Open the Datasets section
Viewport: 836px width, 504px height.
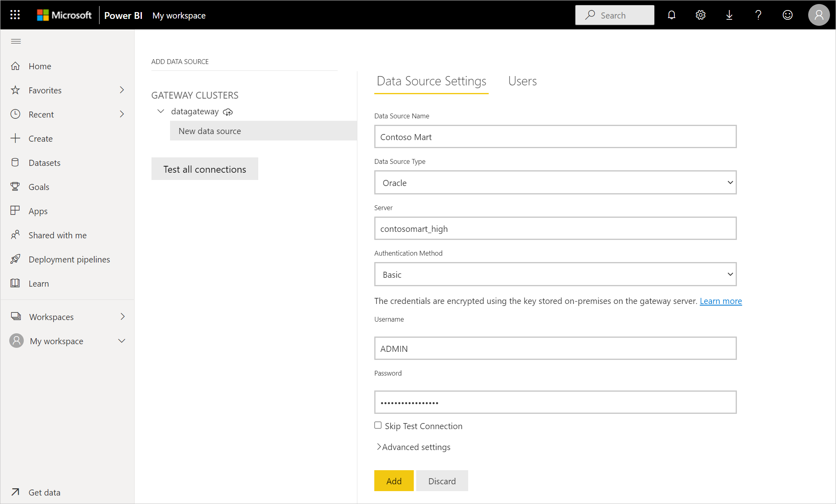tap(44, 162)
